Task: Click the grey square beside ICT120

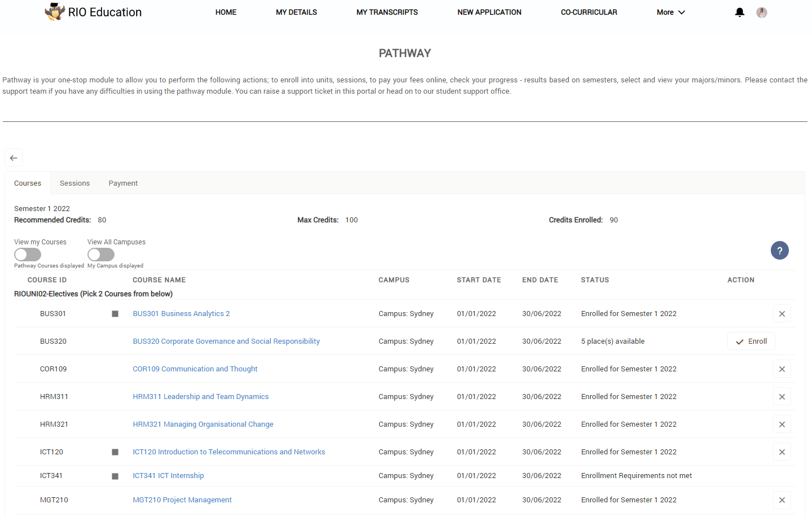Action: [x=115, y=452]
